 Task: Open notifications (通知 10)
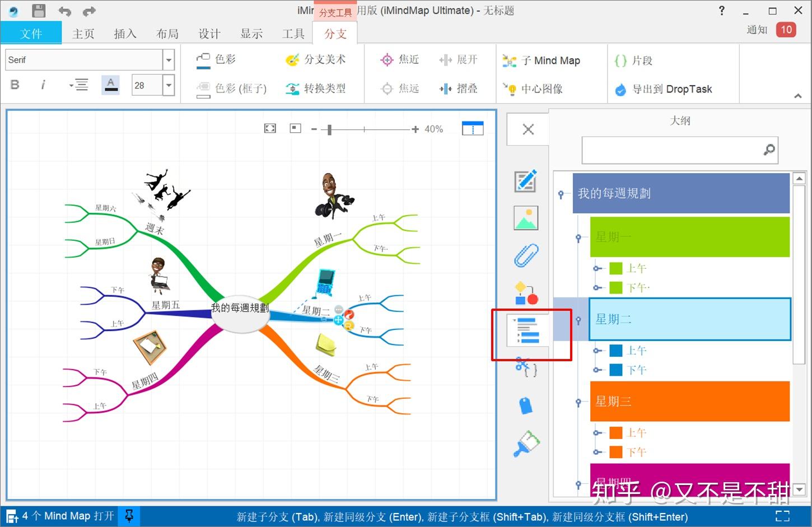coord(771,30)
